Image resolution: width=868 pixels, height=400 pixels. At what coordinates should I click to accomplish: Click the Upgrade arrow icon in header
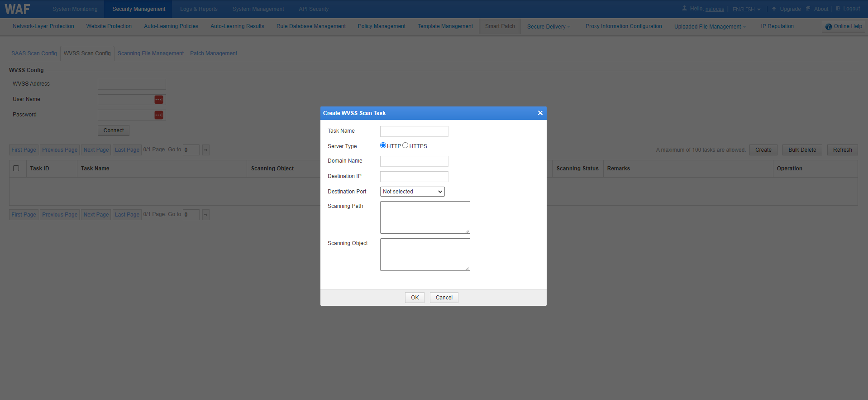[774, 9]
